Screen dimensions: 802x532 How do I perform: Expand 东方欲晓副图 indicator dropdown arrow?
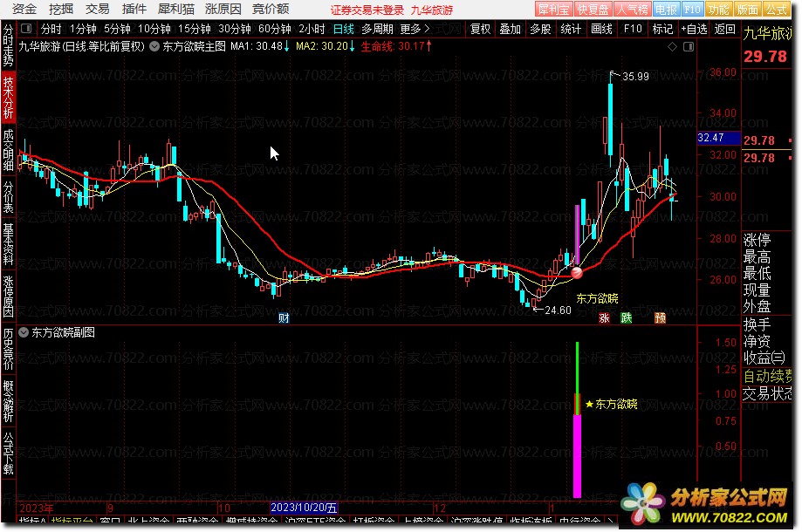coord(24,332)
